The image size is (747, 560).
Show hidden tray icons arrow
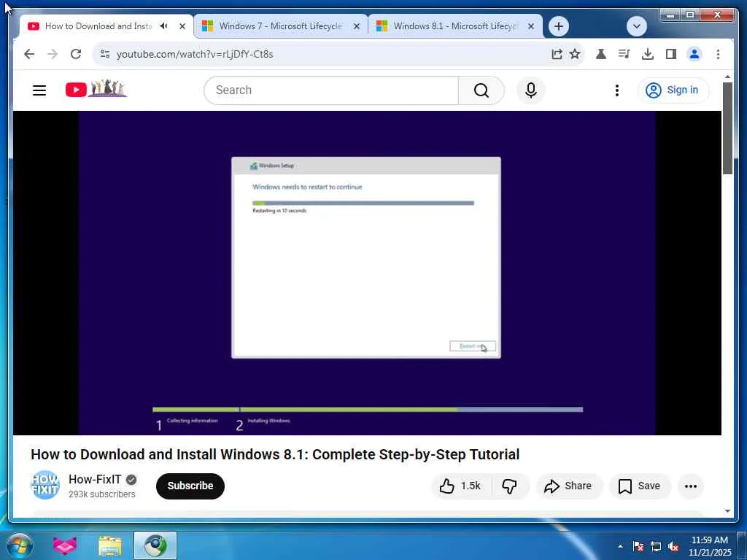620,546
